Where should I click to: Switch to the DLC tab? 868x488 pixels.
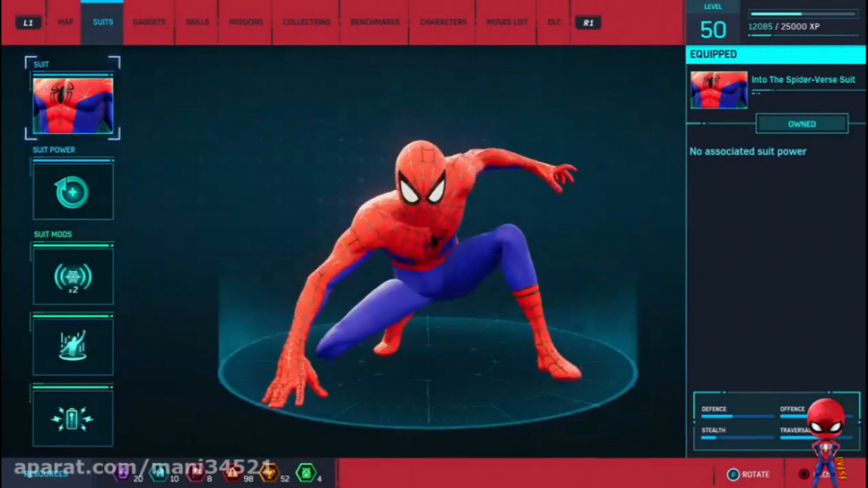point(555,22)
